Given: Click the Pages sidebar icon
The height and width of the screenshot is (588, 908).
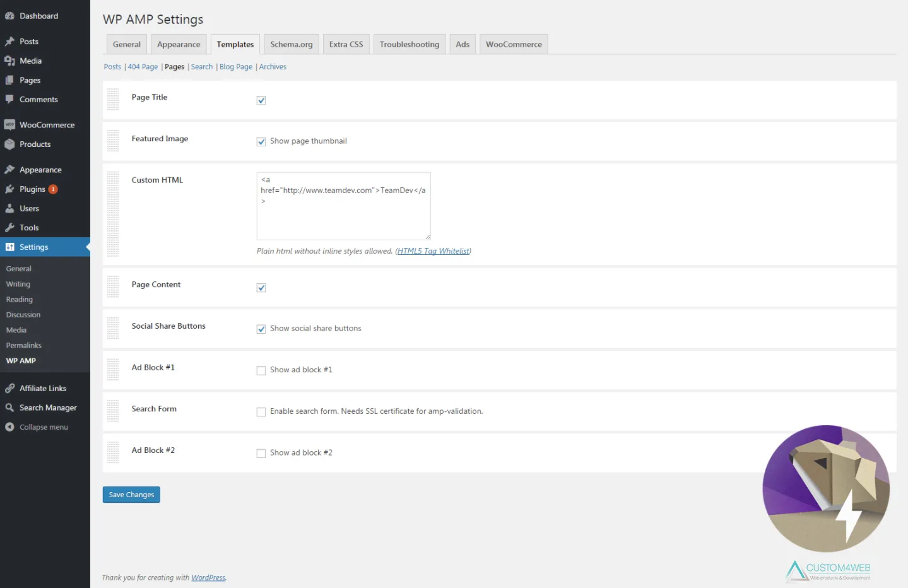Looking at the screenshot, I should (11, 80).
